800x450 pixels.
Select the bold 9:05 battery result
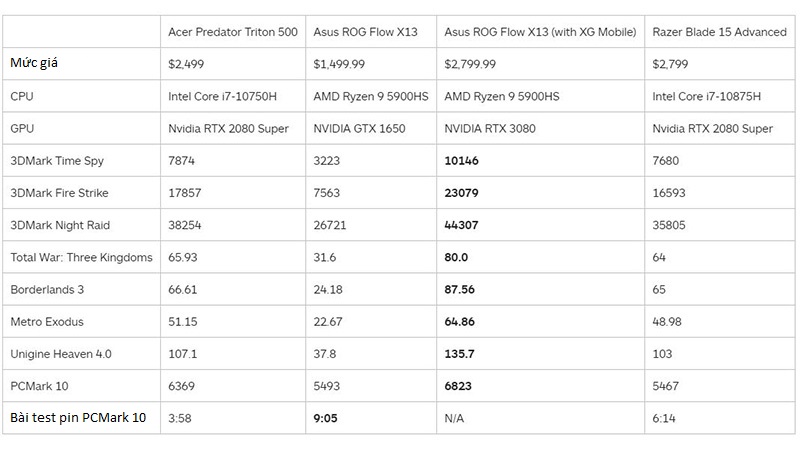[326, 418]
